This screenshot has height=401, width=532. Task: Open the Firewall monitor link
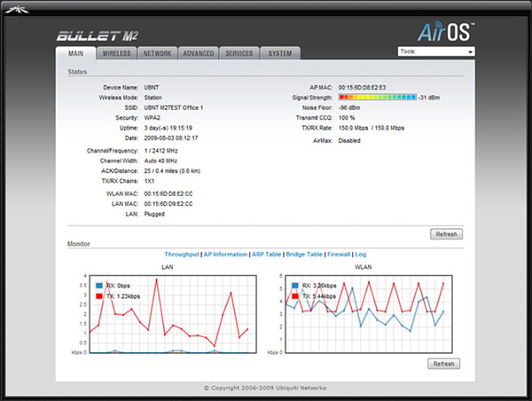click(x=339, y=255)
